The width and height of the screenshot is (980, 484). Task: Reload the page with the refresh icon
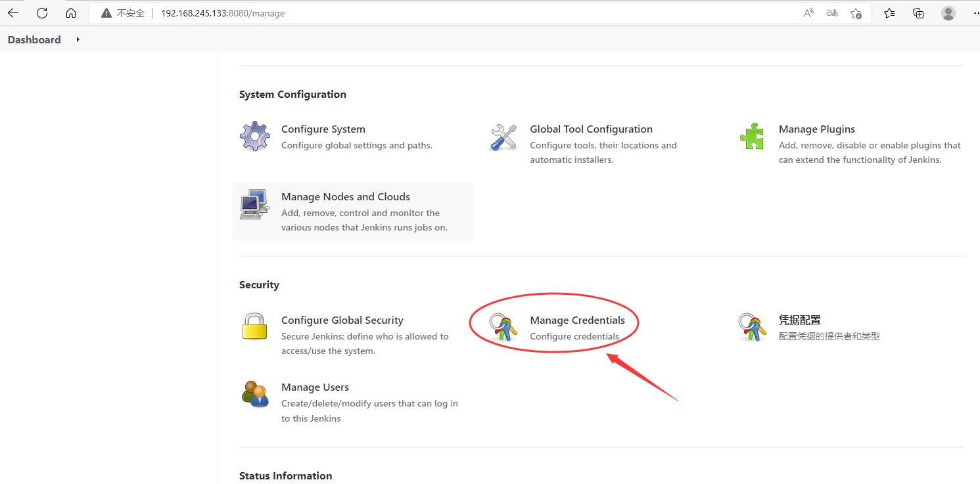pos(42,13)
